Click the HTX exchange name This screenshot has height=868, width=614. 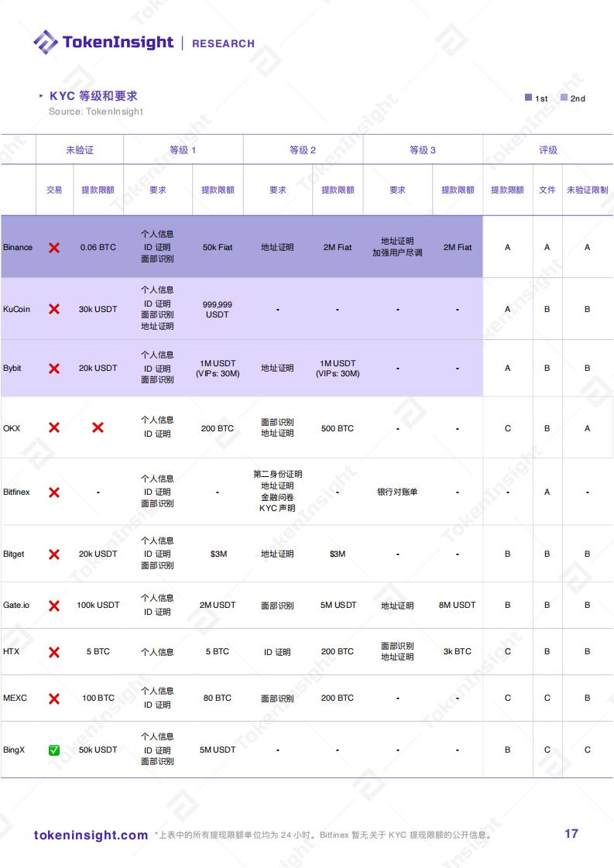(x=11, y=651)
